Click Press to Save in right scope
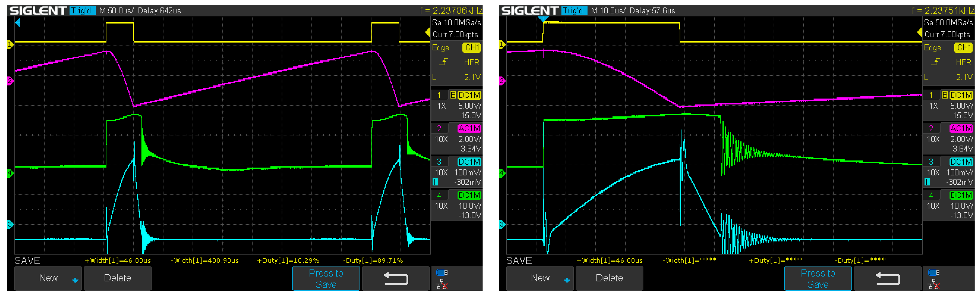 [x=818, y=279]
